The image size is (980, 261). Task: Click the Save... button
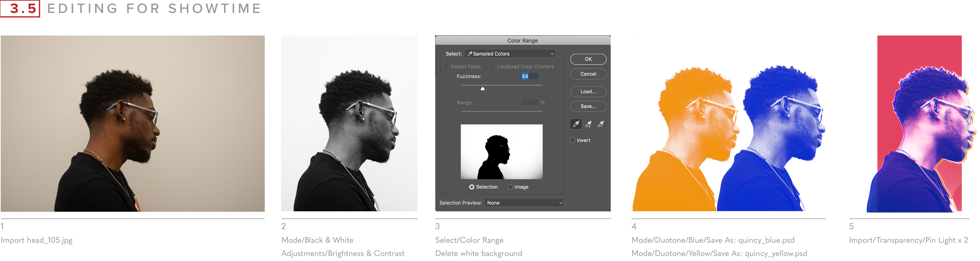click(x=588, y=106)
